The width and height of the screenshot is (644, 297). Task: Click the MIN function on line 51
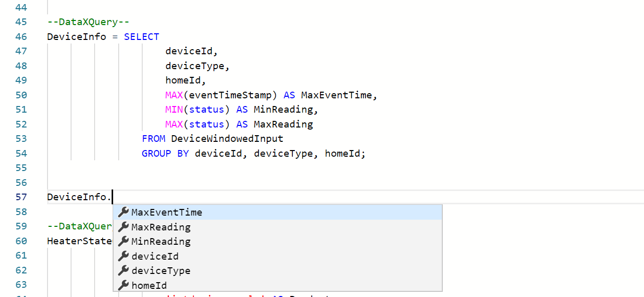(174, 110)
